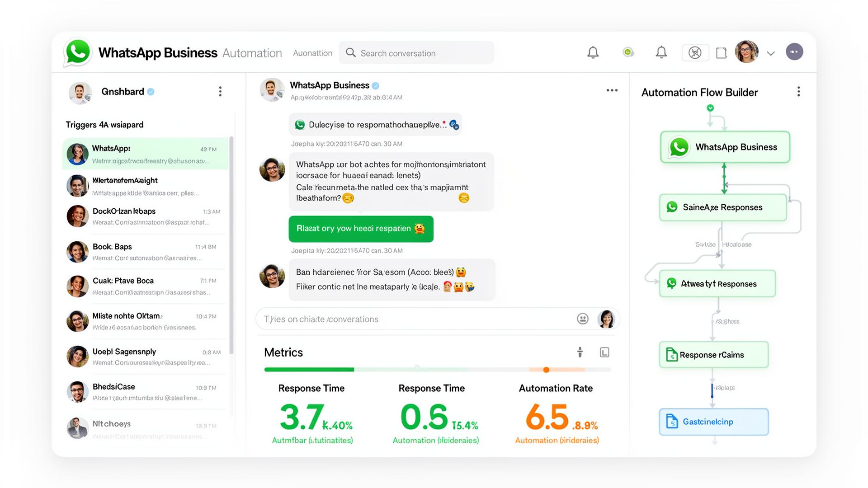Focus the Search conversation field

click(x=416, y=53)
